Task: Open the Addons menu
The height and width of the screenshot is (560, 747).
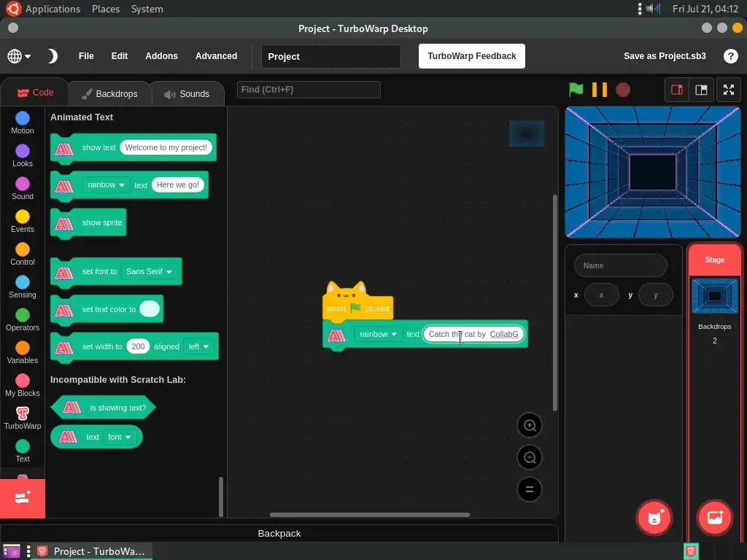Action: click(x=161, y=55)
